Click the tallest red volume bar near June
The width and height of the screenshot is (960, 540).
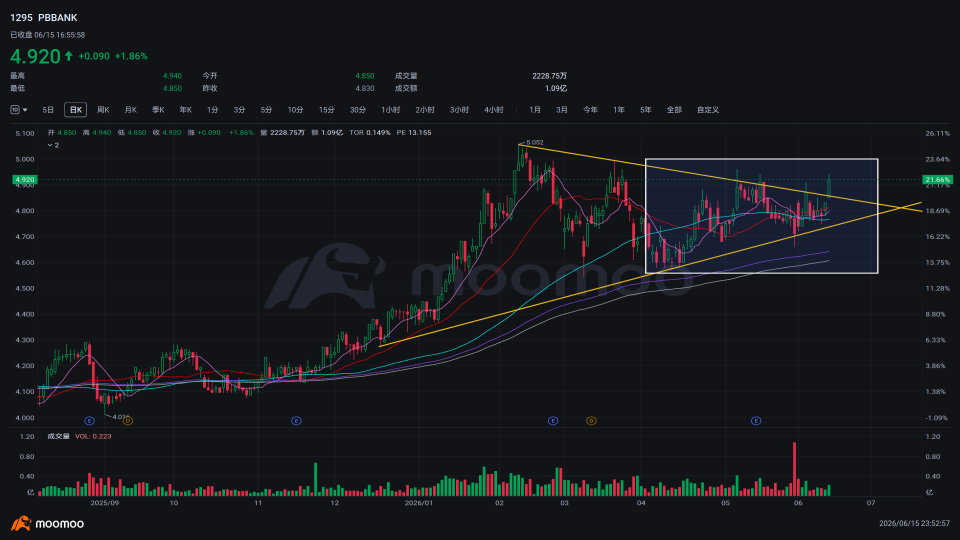[x=795, y=469]
